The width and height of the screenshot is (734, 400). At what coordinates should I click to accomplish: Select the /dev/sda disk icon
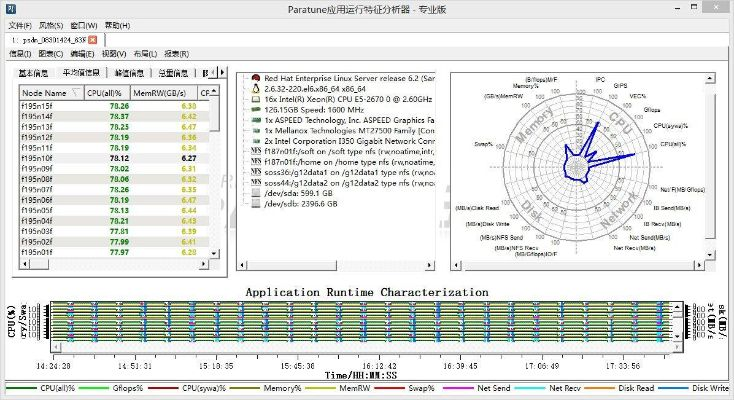coord(256,192)
